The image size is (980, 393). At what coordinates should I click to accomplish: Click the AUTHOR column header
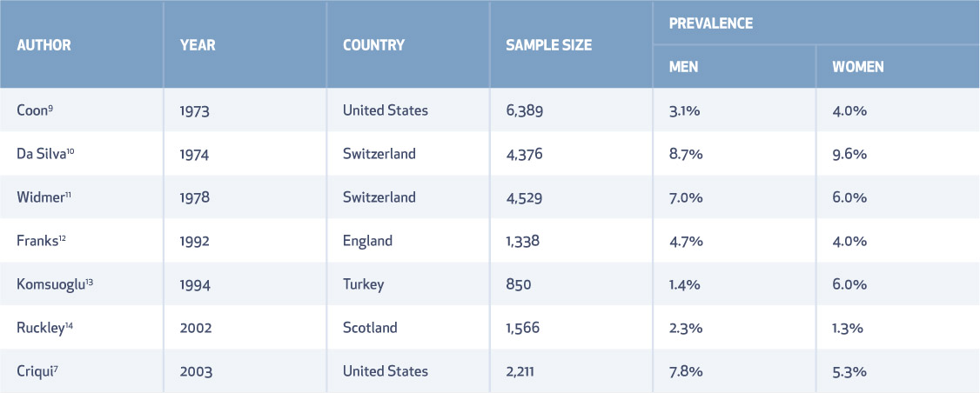point(44,45)
